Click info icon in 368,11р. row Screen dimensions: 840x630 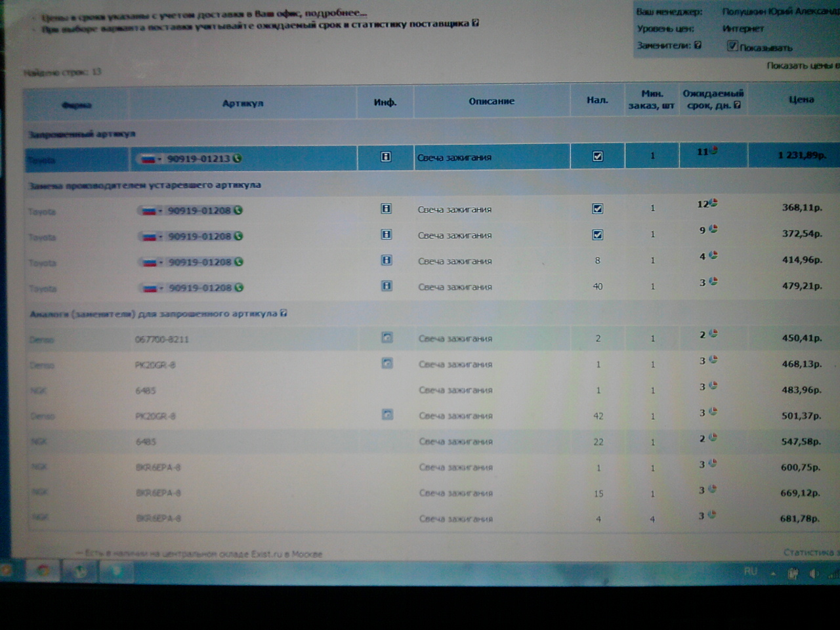[386, 209]
